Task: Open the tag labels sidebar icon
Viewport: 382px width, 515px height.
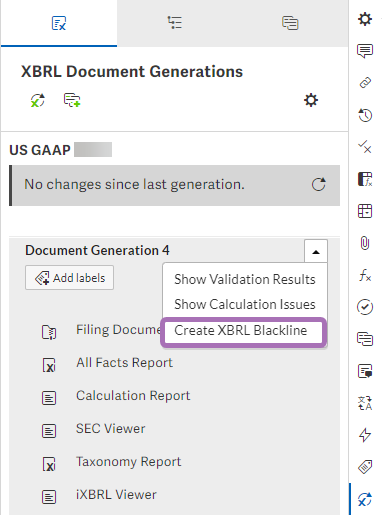Action: (365, 467)
